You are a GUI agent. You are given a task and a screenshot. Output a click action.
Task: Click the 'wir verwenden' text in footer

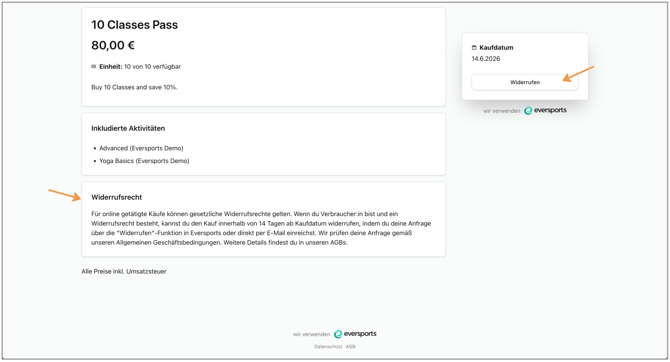click(x=311, y=334)
